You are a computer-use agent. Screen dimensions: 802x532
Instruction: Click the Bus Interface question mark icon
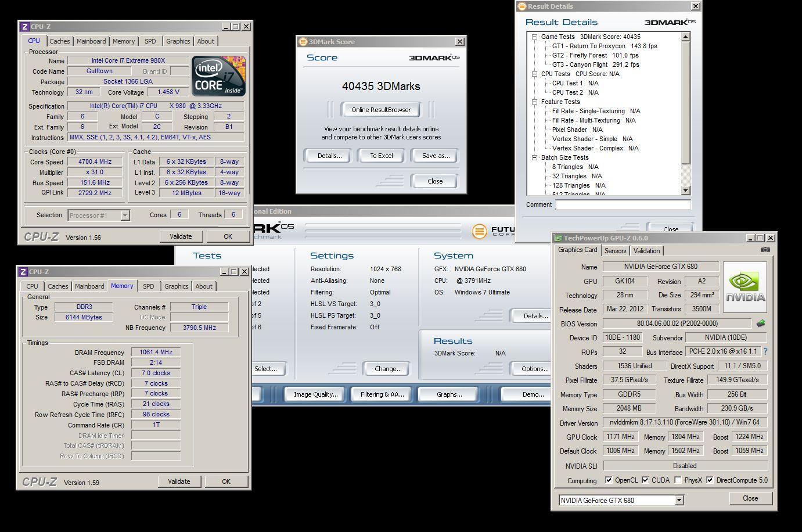click(x=765, y=351)
